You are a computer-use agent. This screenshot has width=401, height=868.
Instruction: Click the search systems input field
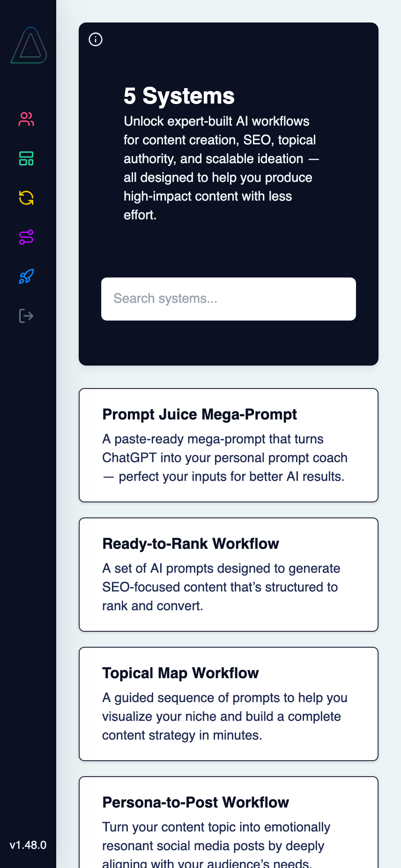click(x=228, y=299)
